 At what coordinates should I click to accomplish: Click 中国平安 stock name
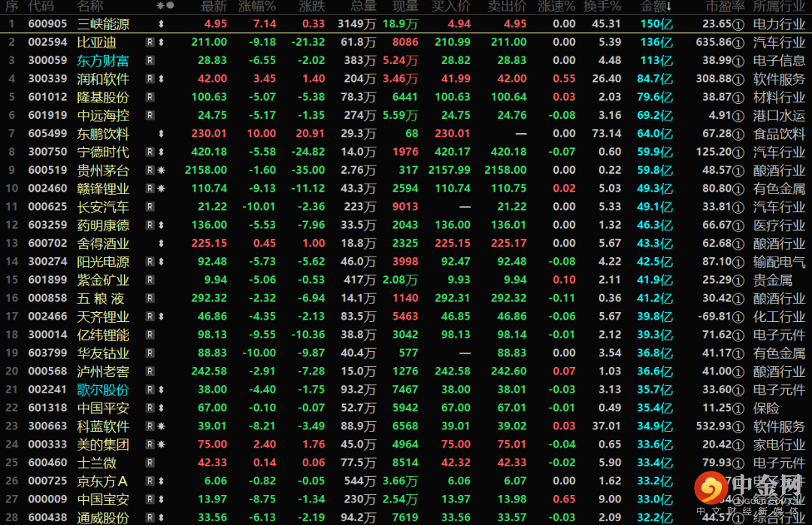click(102, 408)
